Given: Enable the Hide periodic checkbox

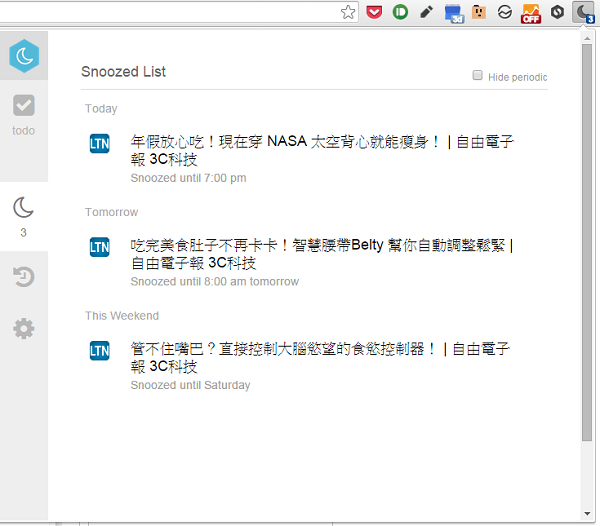Looking at the screenshot, I should tap(478, 76).
